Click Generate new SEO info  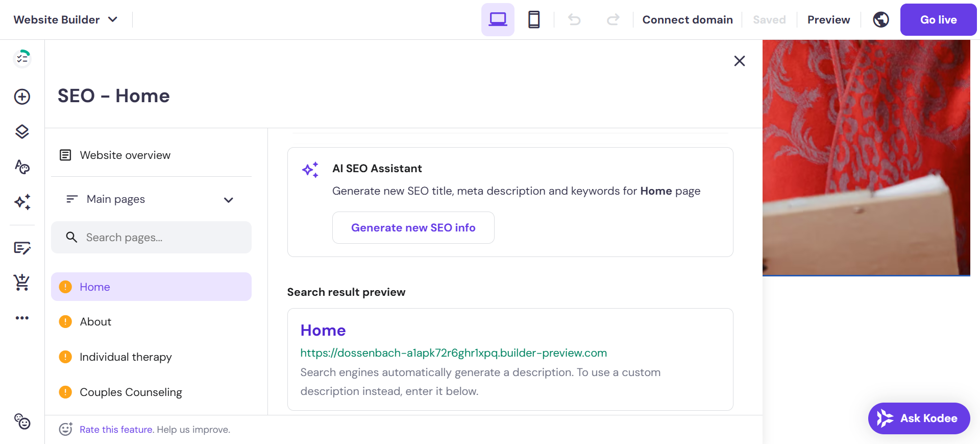click(x=413, y=227)
